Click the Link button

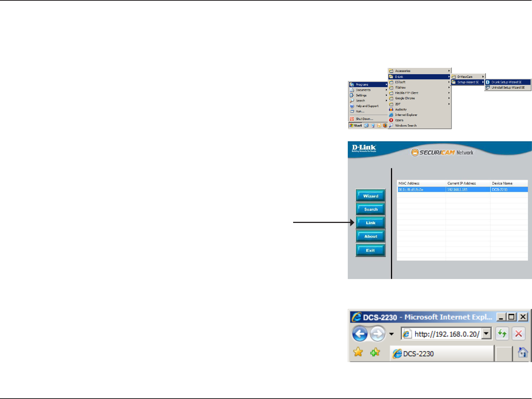(x=371, y=223)
